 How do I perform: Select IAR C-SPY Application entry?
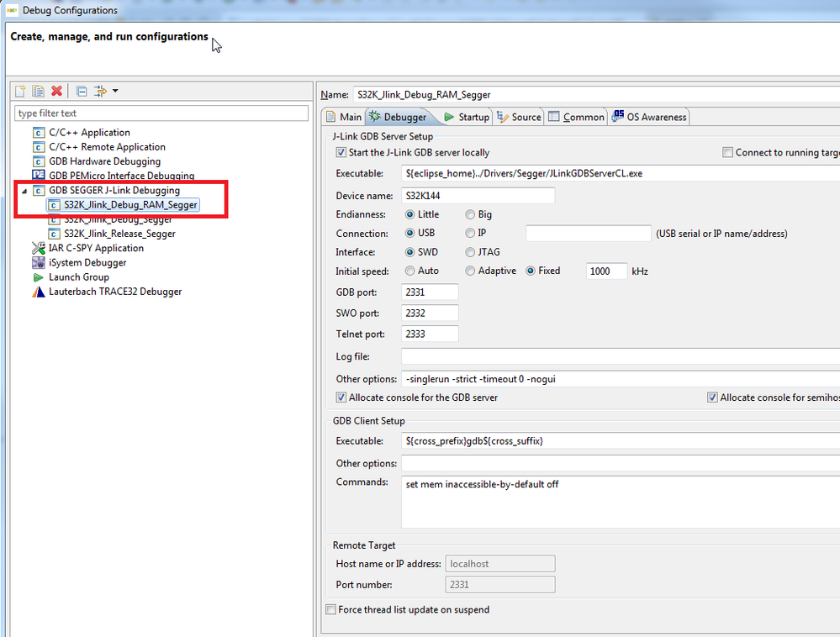tap(96, 248)
